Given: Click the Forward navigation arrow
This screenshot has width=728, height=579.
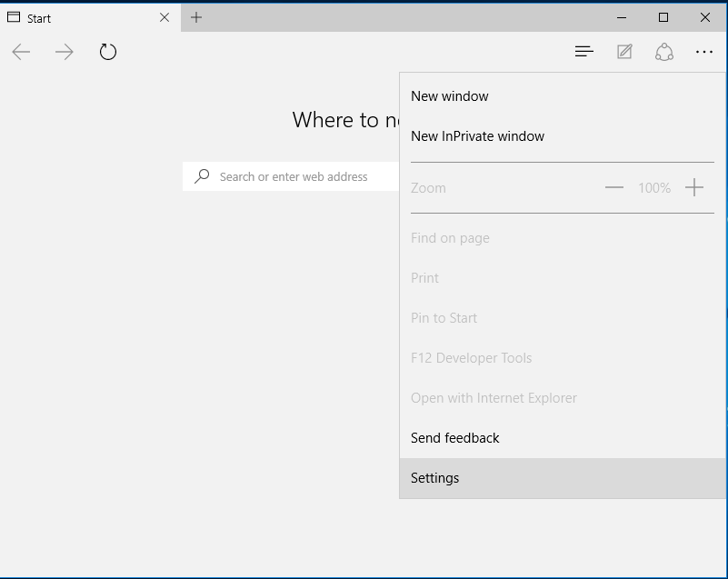Looking at the screenshot, I should point(65,52).
